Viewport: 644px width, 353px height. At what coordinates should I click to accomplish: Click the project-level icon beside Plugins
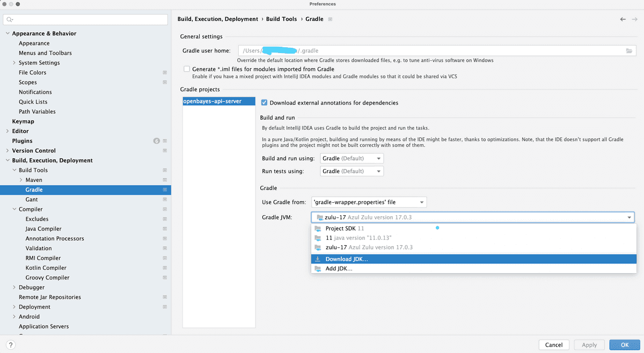(165, 141)
